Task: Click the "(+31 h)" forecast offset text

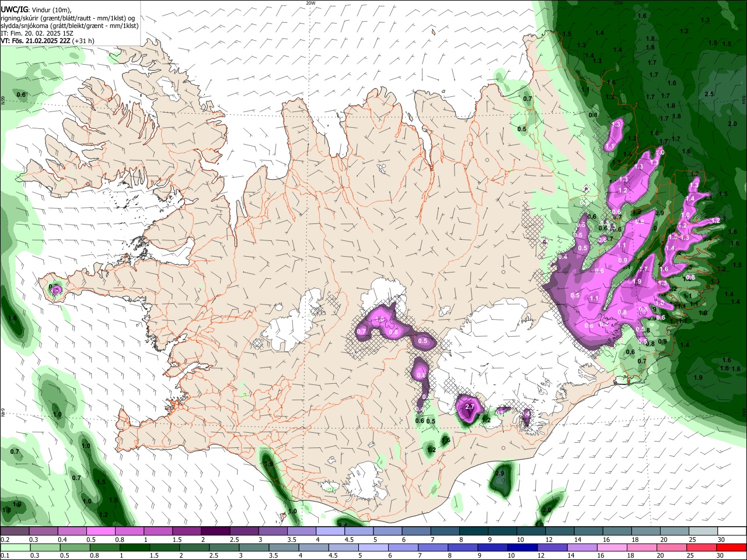Action: [83, 41]
